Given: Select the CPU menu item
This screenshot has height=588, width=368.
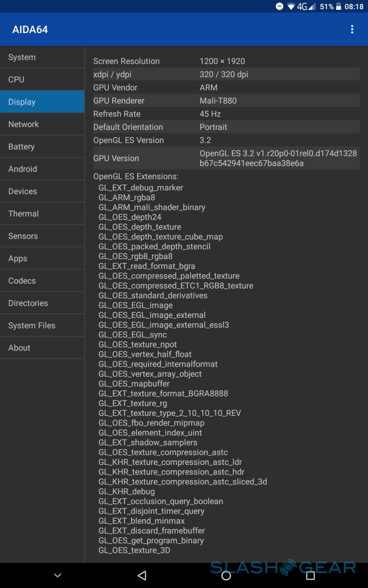Looking at the screenshot, I should [42, 80].
